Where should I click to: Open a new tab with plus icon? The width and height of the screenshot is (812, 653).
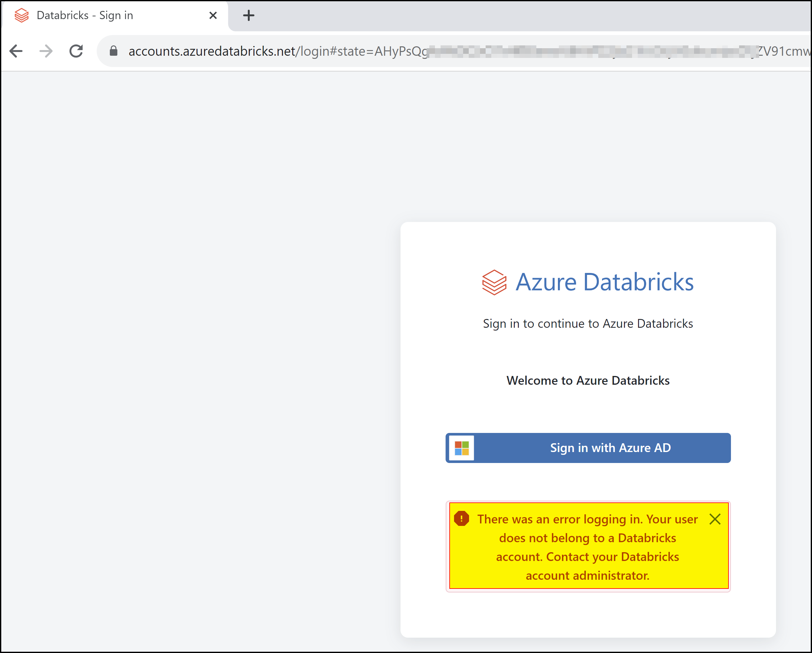tap(248, 15)
